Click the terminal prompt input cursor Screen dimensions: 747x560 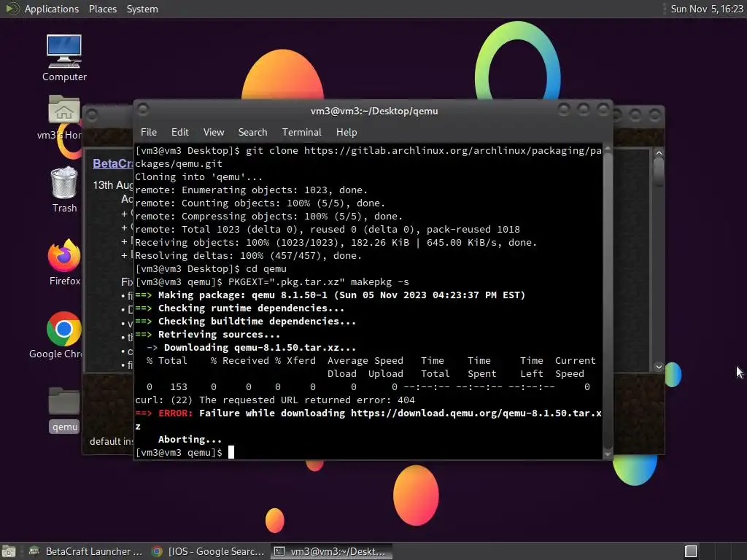point(231,452)
